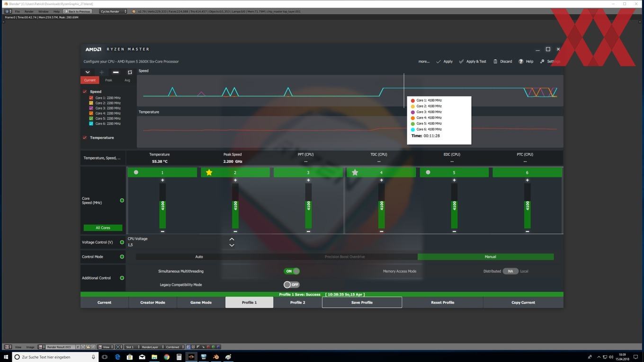Toggle Core 3 speed checkbox

point(91,108)
